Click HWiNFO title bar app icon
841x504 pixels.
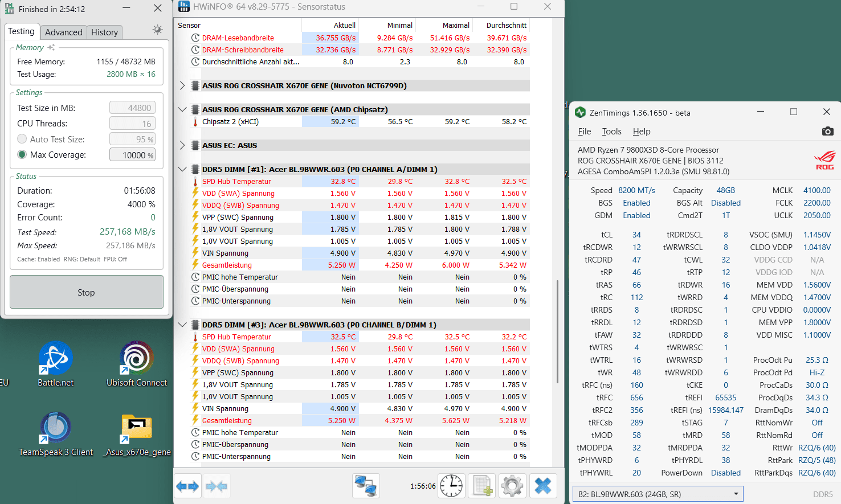(x=184, y=7)
